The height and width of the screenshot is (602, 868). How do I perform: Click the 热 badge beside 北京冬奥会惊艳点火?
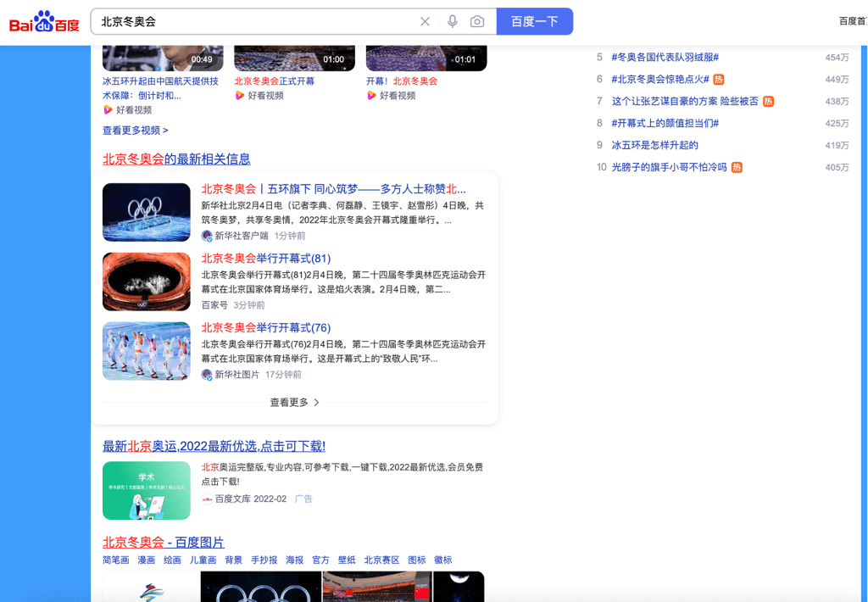coord(719,79)
